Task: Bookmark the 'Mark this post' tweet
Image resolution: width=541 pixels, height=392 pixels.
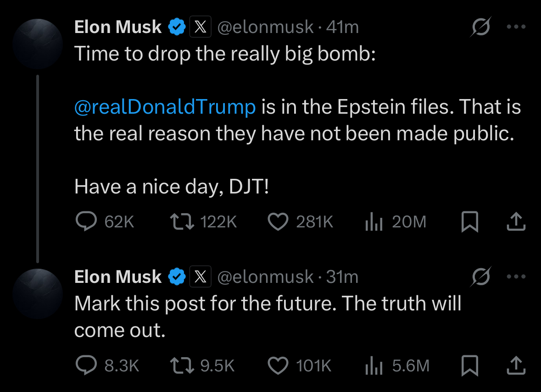Action: click(470, 365)
